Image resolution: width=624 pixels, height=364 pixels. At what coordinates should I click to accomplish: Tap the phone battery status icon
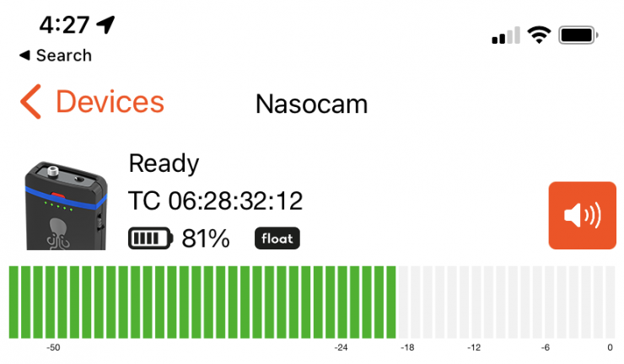point(578,35)
